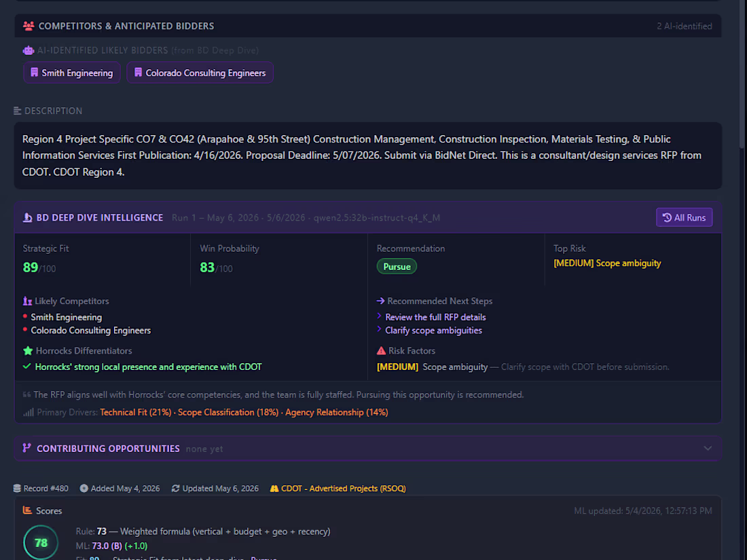
Task: Click the Likely Competitors chess icon
Action: tap(28, 301)
